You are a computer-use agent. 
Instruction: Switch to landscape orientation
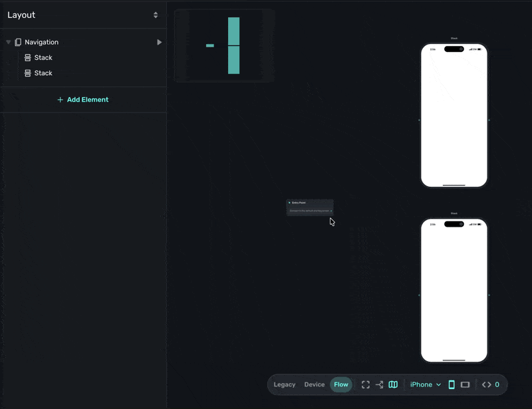465,384
